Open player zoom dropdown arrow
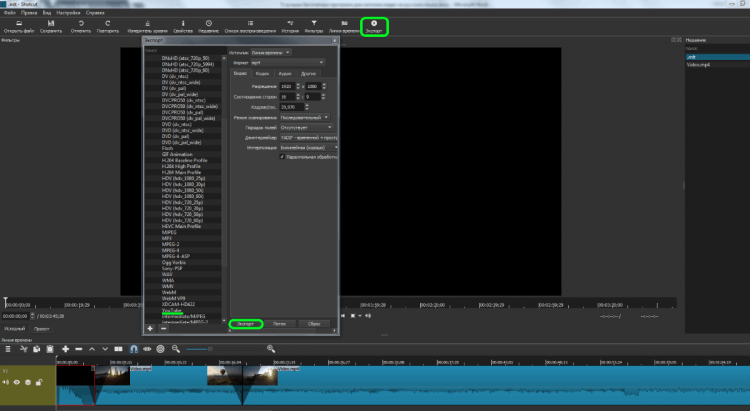The height and width of the screenshot is (411, 750). [360, 316]
